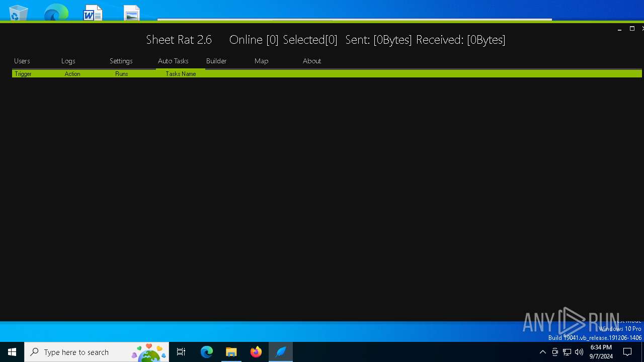Viewport: 644px width, 362px height.
Task: Open the Word document desktop icon
Action: [93, 12]
